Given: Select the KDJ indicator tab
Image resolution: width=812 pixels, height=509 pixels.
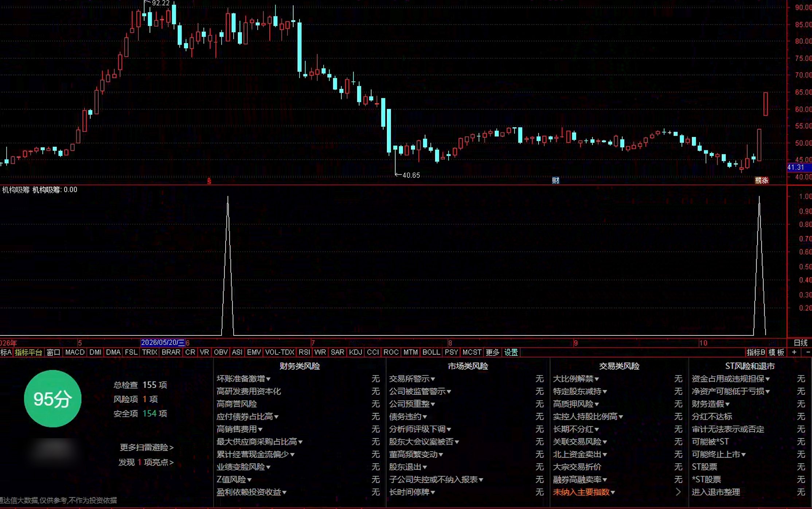Looking at the screenshot, I should pyautogui.click(x=355, y=352).
